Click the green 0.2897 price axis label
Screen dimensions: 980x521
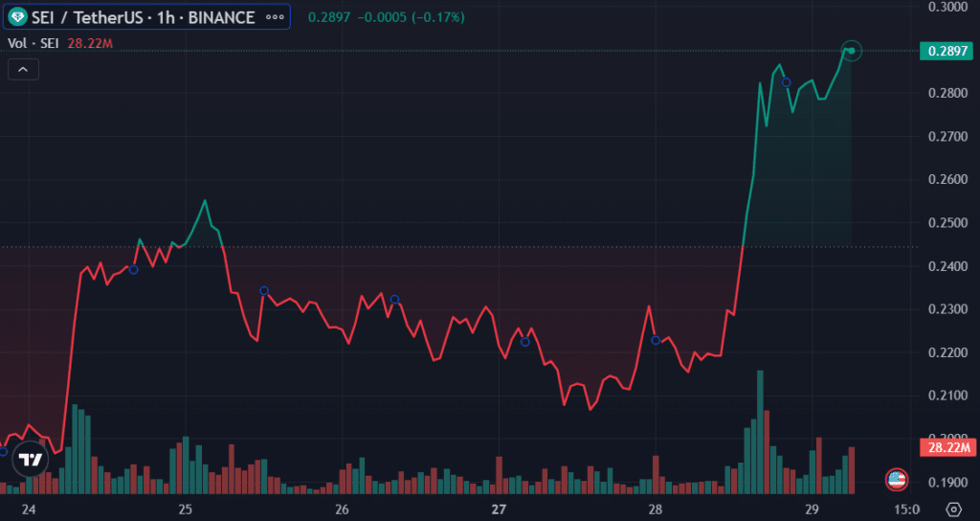pyautogui.click(x=947, y=52)
